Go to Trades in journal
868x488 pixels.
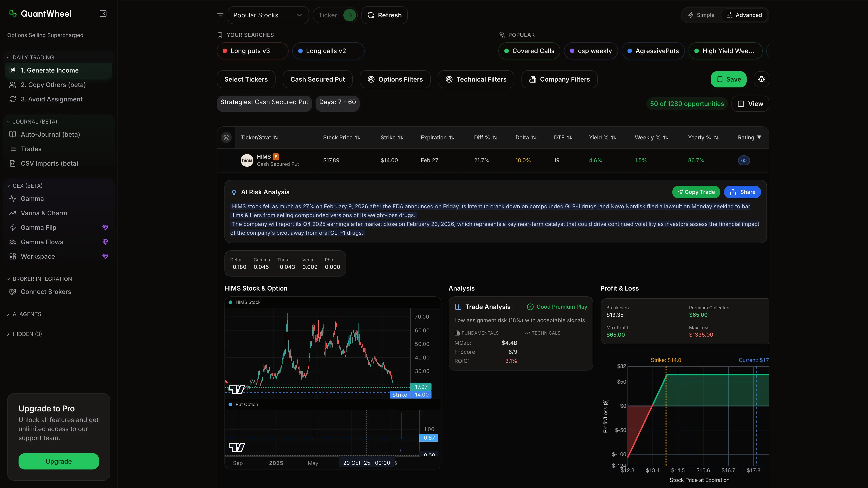click(59, 149)
